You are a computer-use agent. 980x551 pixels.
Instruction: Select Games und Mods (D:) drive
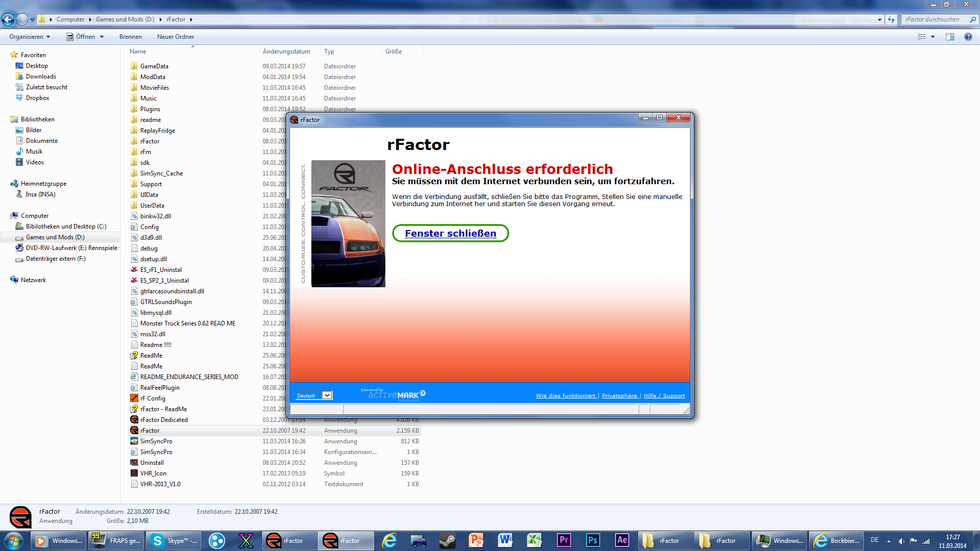(x=55, y=237)
